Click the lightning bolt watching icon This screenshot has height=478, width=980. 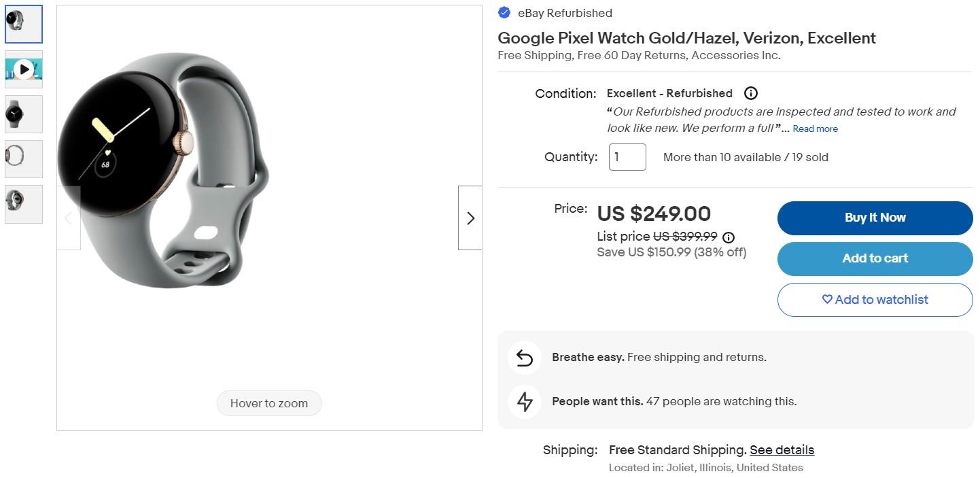(524, 401)
